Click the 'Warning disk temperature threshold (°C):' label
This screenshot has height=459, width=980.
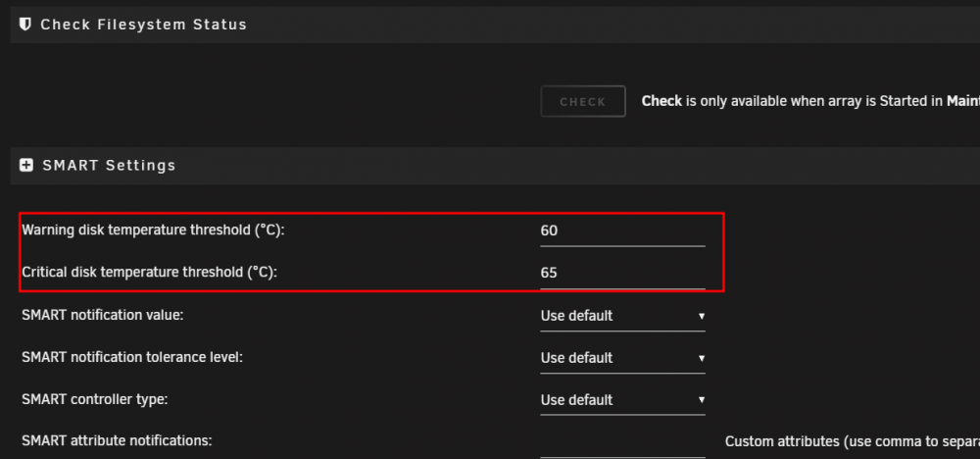(x=153, y=230)
